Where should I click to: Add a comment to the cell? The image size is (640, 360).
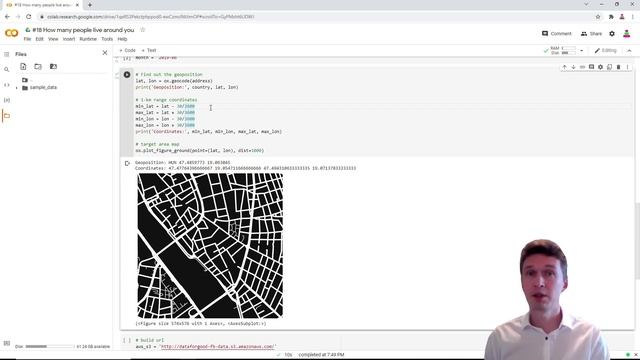591,67
